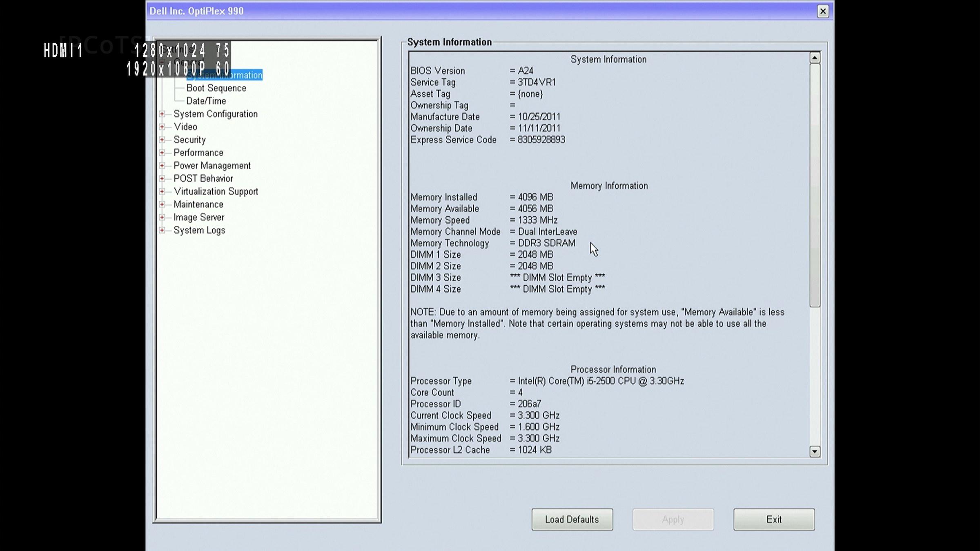Expand the System Configuration tree node
Image resolution: width=980 pixels, height=551 pixels.
[162, 114]
